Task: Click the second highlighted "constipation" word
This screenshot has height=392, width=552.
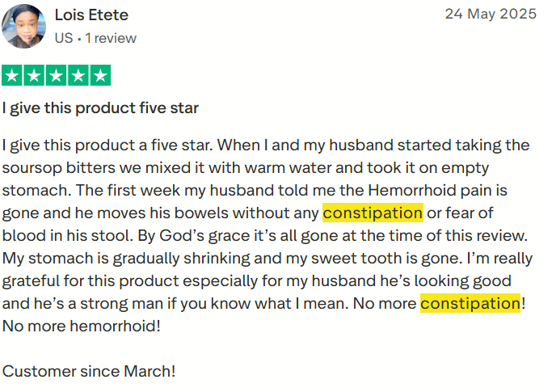Action: coord(470,304)
